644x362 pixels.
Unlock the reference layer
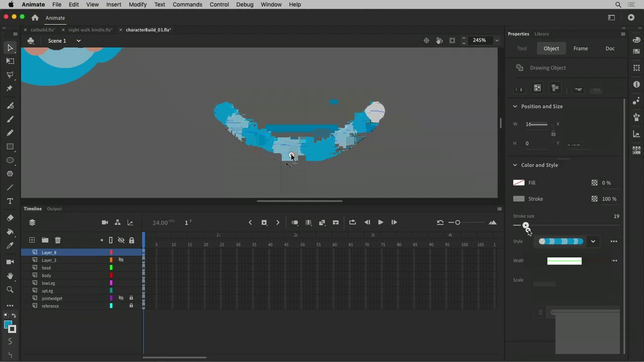[x=131, y=306]
